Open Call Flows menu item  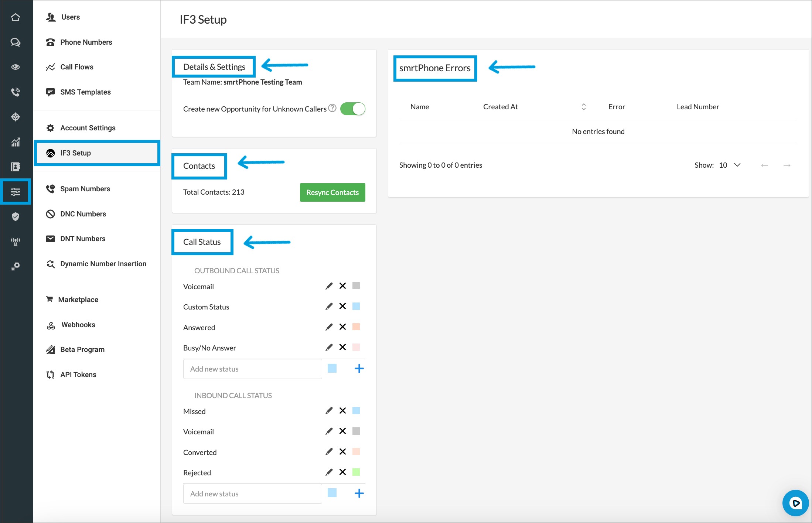[76, 67]
